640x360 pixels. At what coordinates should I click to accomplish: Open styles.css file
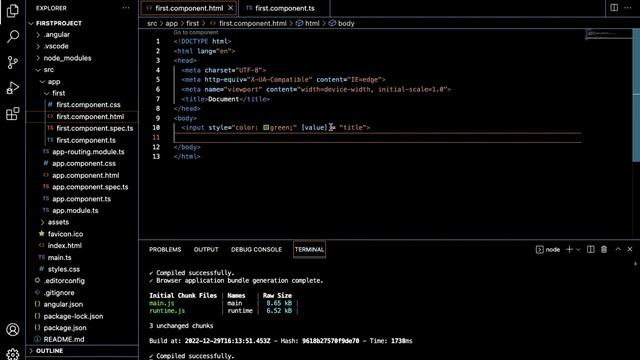click(x=64, y=269)
